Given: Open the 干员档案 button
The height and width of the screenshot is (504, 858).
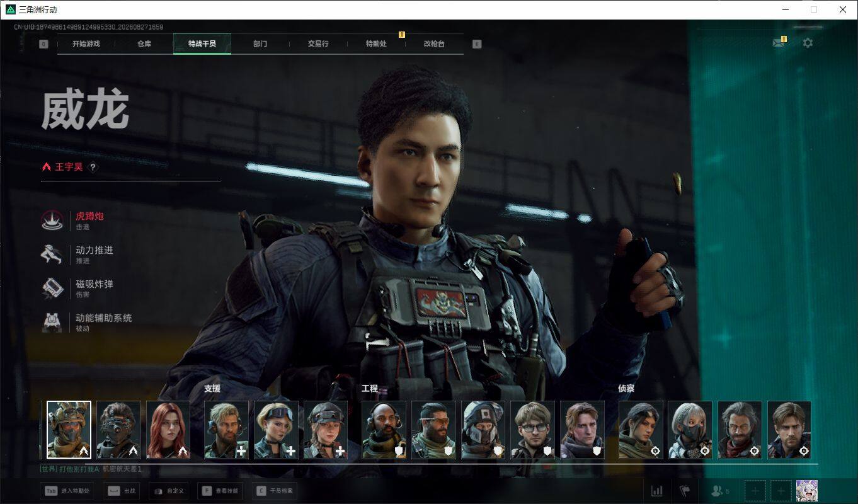Looking at the screenshot, I should pos(274,491).
